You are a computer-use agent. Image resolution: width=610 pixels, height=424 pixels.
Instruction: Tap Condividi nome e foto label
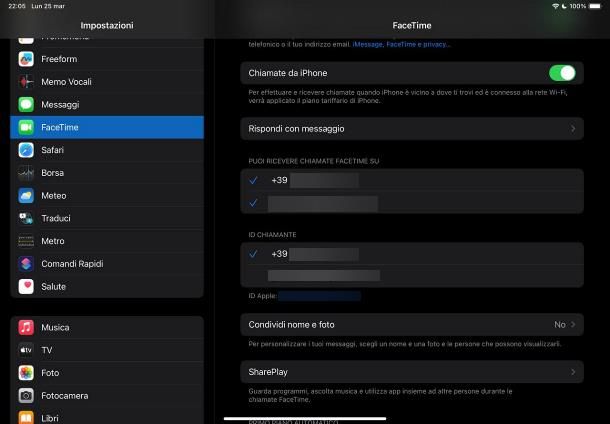coord(291,324)
